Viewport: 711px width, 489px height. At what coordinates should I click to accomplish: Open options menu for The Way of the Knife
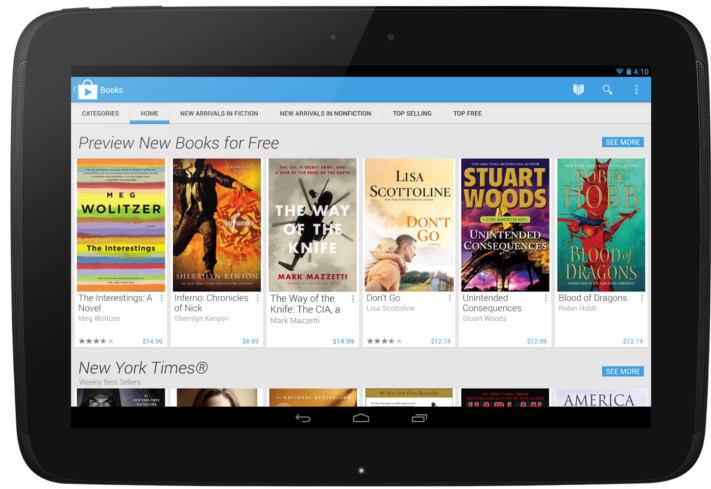(353, 298)
